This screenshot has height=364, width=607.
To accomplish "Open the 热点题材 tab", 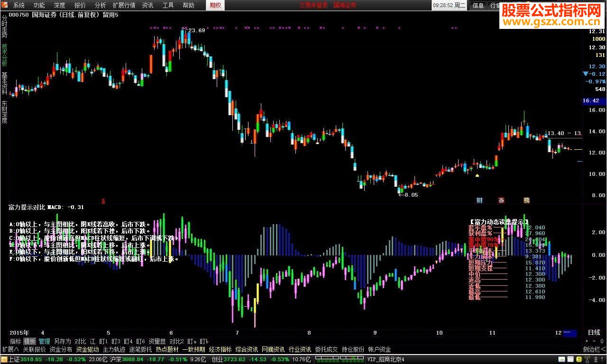I will coord(167,350).
